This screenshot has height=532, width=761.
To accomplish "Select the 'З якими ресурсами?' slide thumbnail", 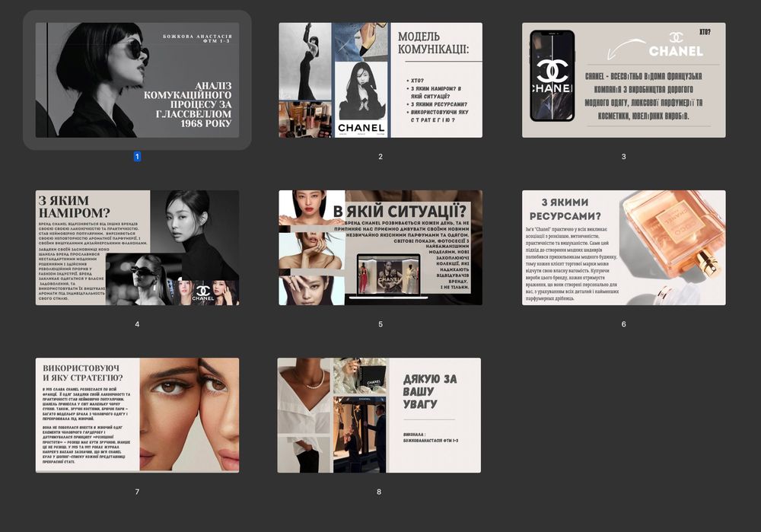I will tap(624, 247).
